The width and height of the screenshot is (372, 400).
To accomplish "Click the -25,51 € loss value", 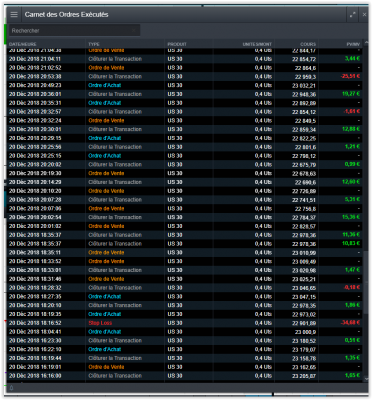I will 350,76.
